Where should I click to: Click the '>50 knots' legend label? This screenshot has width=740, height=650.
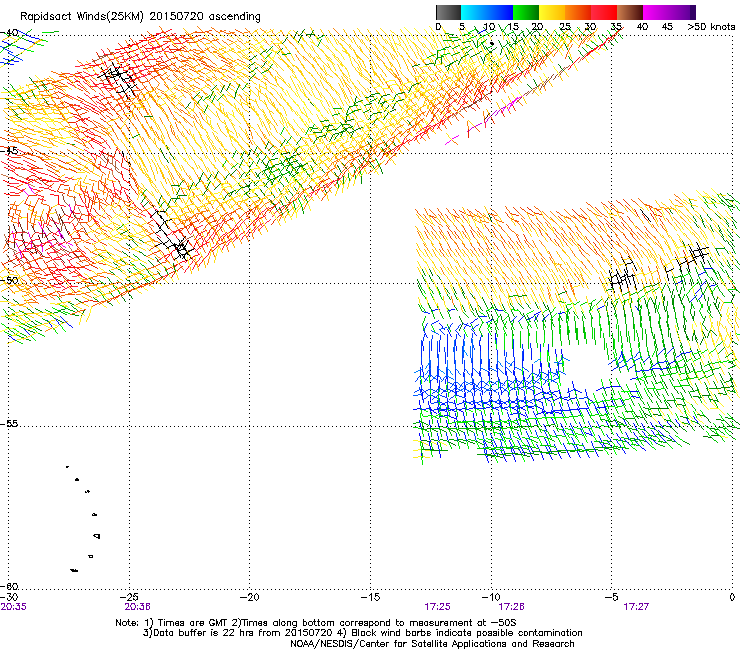(711, 26)
